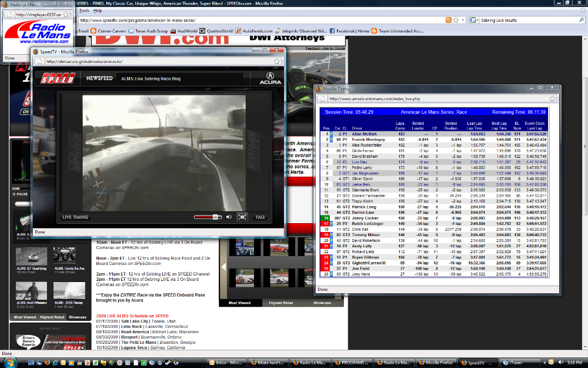
Task: Adjust the volume slider in the SpeedTV player
Action: 208,217
